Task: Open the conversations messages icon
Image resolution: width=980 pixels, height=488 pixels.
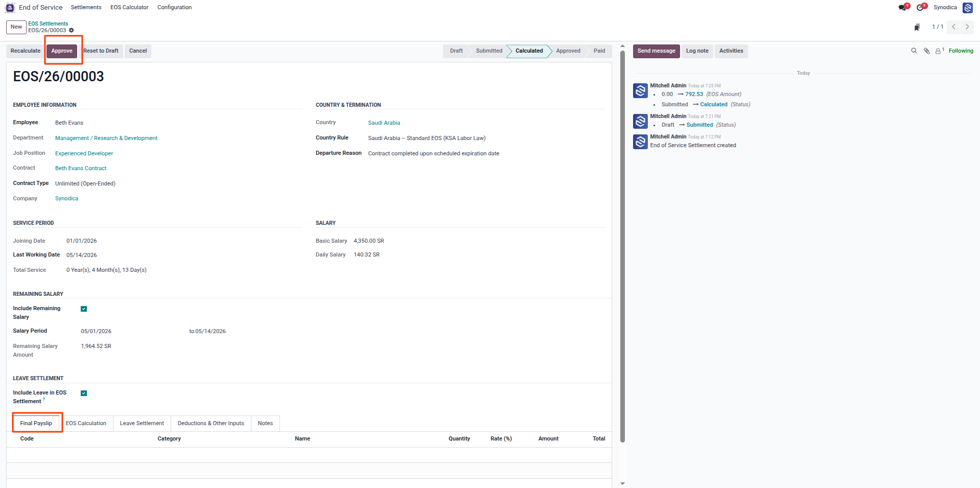Action: coord(903,7)
